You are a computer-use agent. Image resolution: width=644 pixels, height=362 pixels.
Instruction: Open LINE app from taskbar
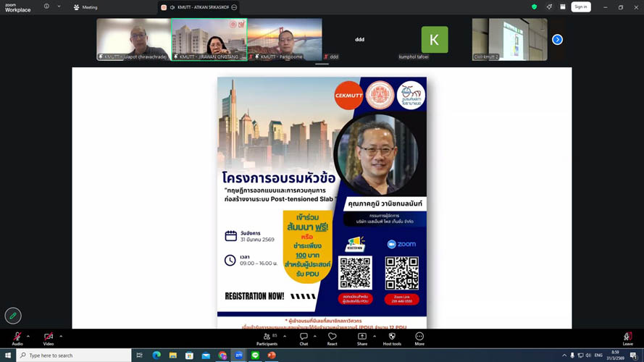(x=255, y=355)
